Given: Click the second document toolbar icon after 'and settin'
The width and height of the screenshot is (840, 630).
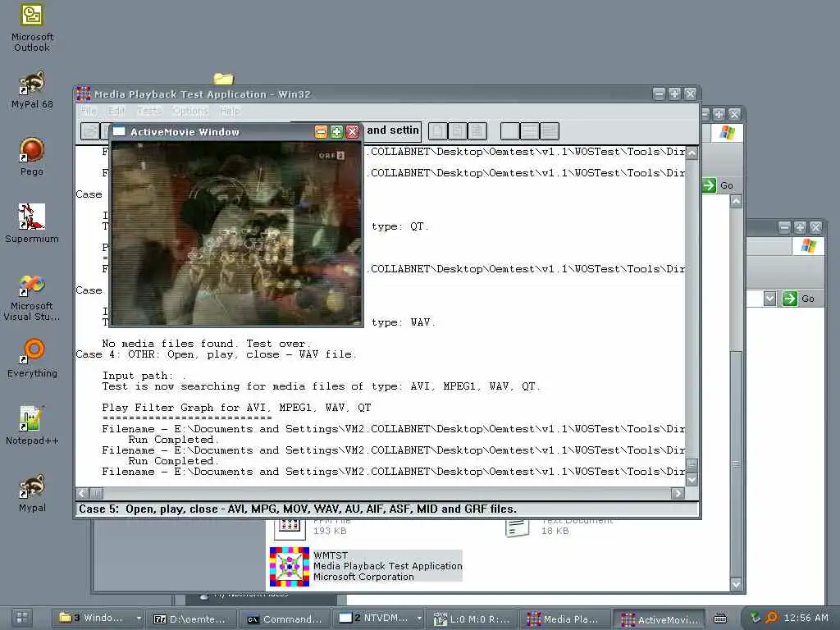Looking at the screenshot, I should tap(457, 130).
